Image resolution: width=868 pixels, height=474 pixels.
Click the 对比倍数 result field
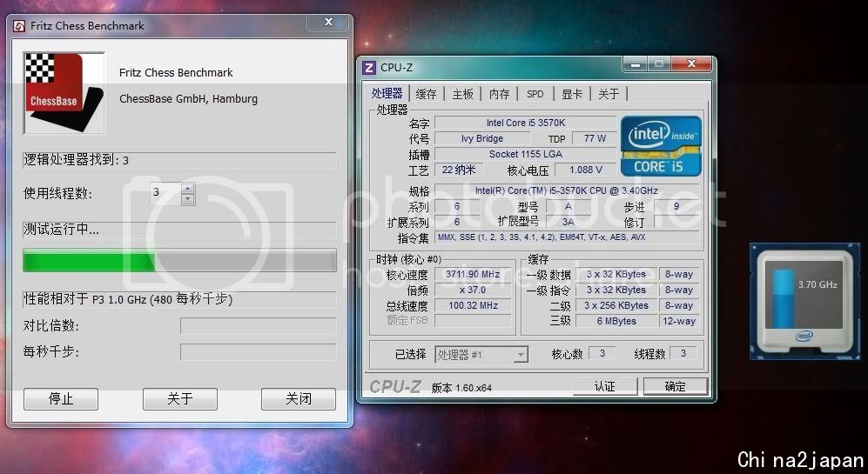tap(258, 326)
